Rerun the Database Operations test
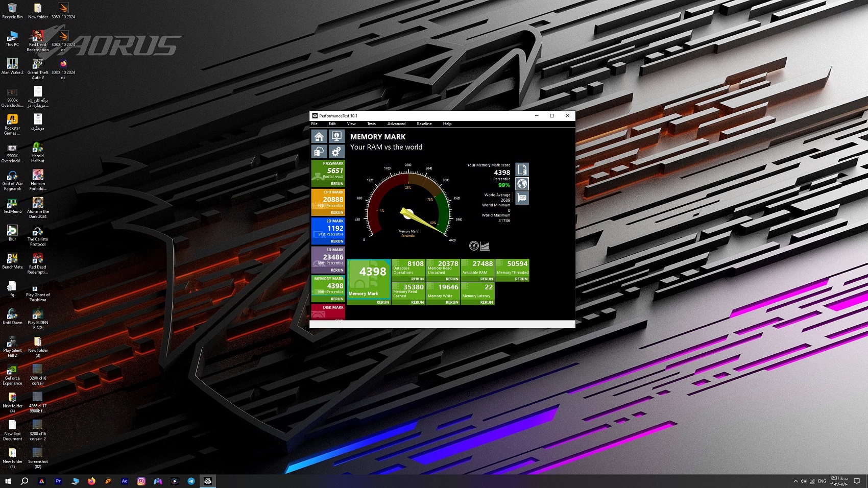The height and width of the screenshot is (488, 868). (417, 279)
